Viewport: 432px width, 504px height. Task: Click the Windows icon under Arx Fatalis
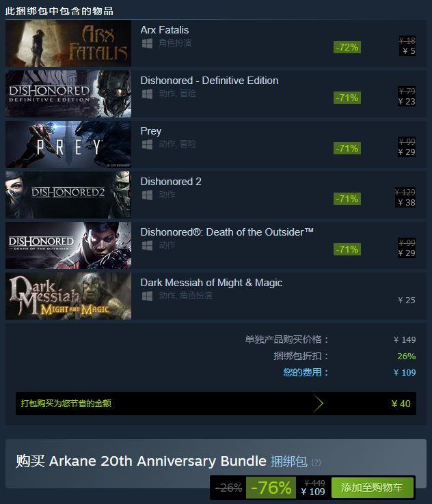coord(148,44)
